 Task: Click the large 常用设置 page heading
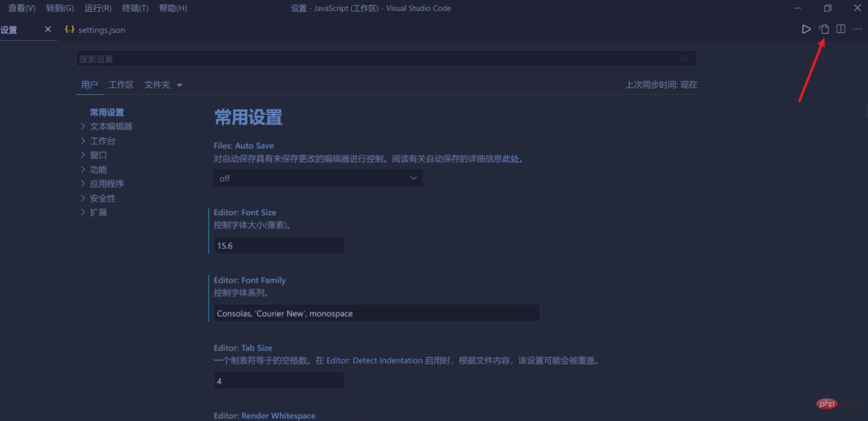(x=249, y=117)
